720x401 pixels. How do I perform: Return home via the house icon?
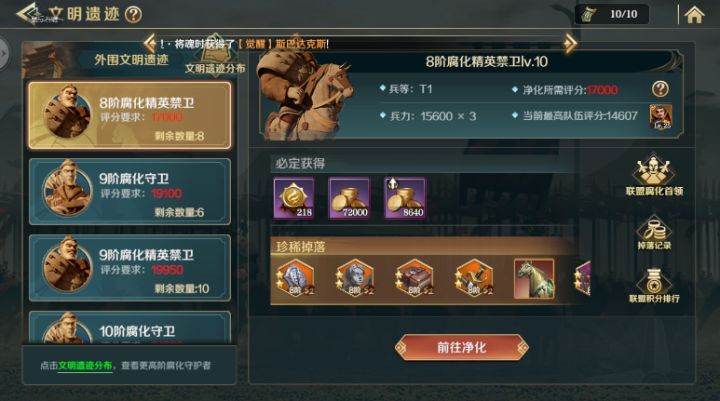[x=694, y=15]
